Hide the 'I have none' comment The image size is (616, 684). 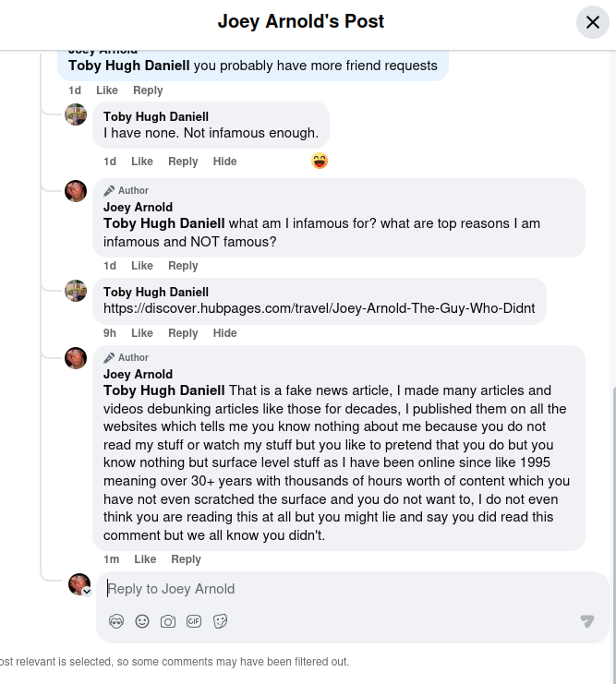224,162
